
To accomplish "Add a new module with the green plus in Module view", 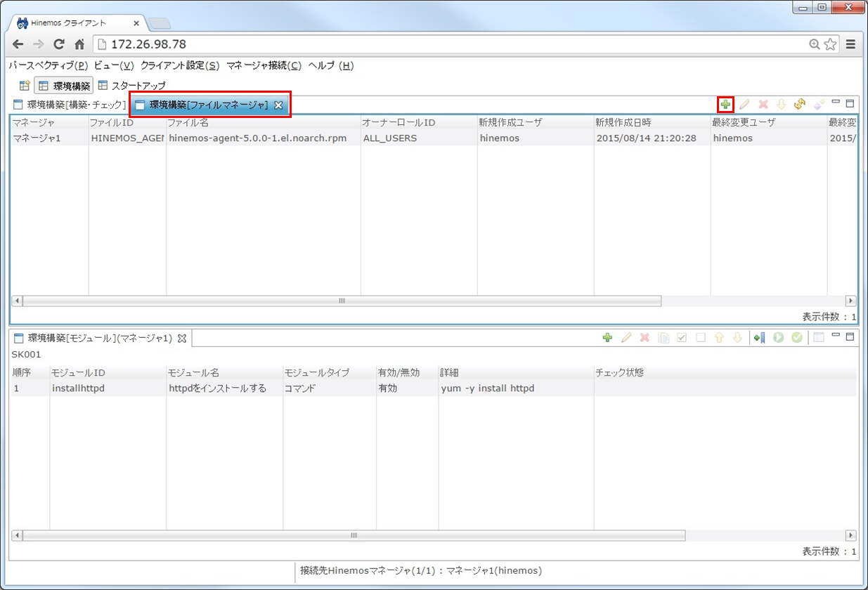I will click(x=607, y=338).
